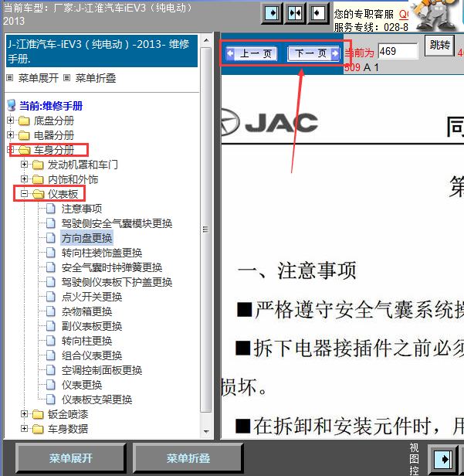Image resolution: width=464 pixels, height=476 pixels.
Task: Click the 发动机罩和车门 folder icon
Action: [x=38, y=165]
